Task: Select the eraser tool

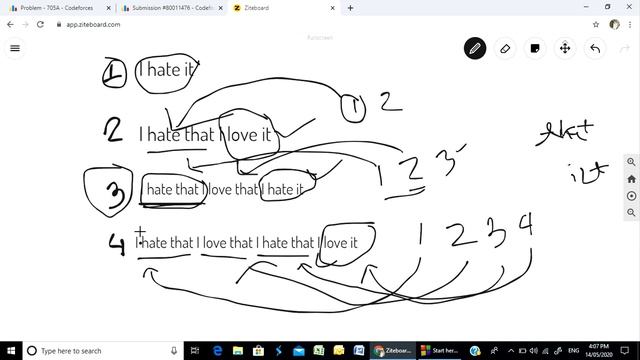Action: click(505, 49)
